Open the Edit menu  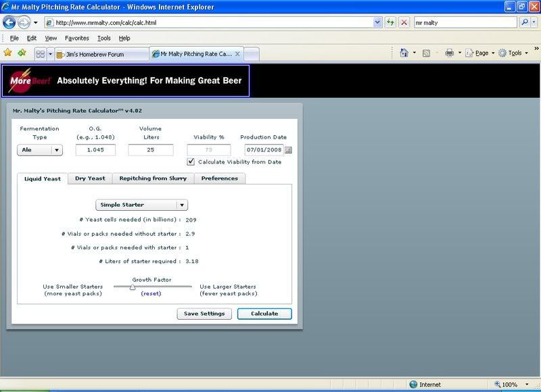(x=31, y=39)
